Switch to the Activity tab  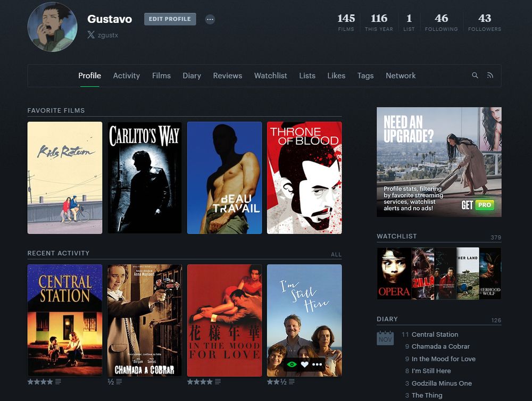coord(127,76)
